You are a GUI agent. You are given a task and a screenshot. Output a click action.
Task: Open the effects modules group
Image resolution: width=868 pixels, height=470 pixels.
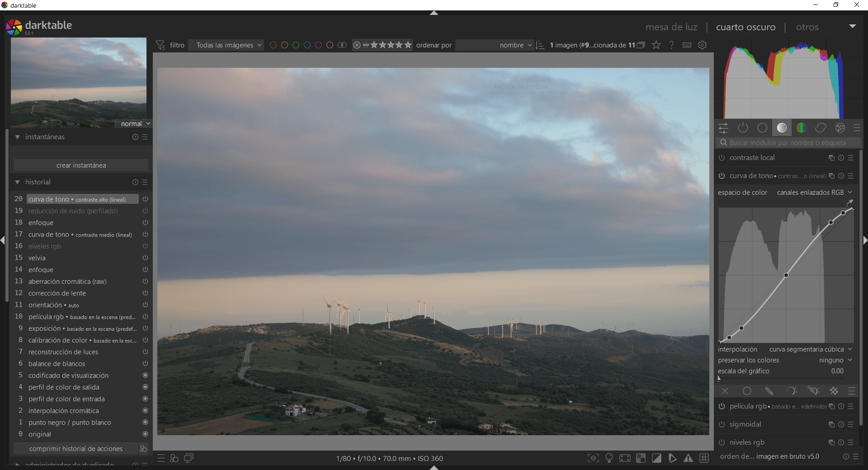pyautogui.click(x=840, y=128)
